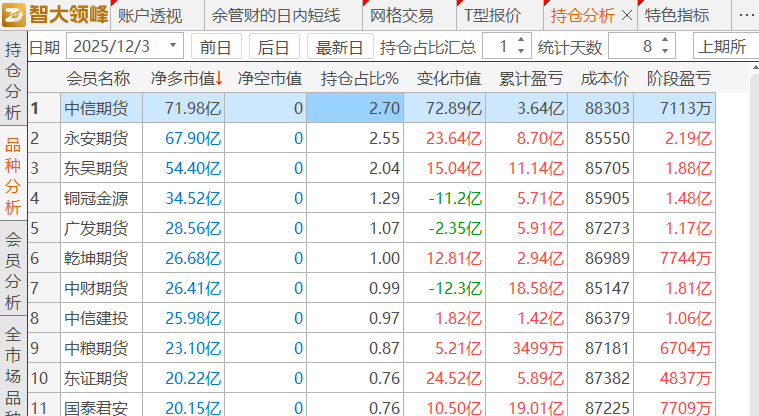Switch to the T型报价 tab
The width and height of the screenshot is (759, 416).
(492, 16)
